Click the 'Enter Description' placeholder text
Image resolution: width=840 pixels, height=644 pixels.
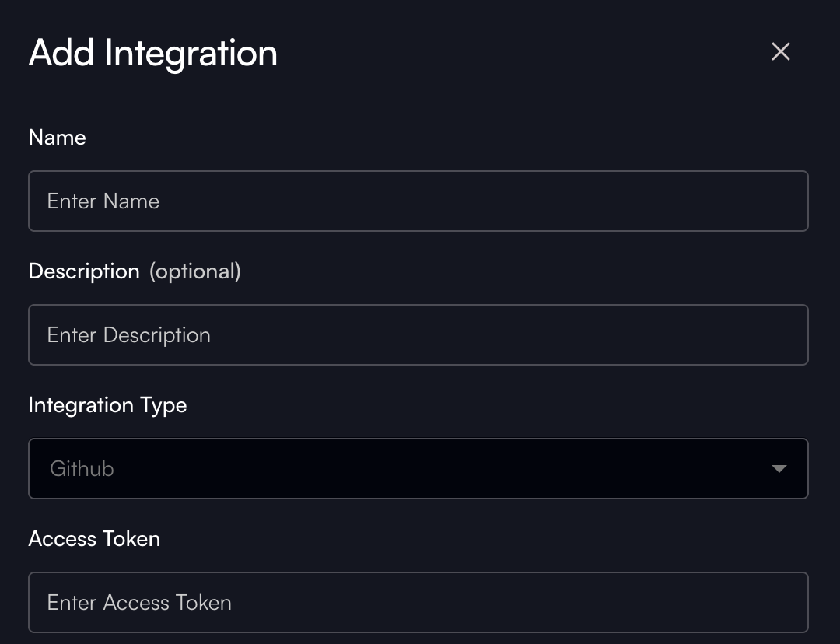(128, 335)
